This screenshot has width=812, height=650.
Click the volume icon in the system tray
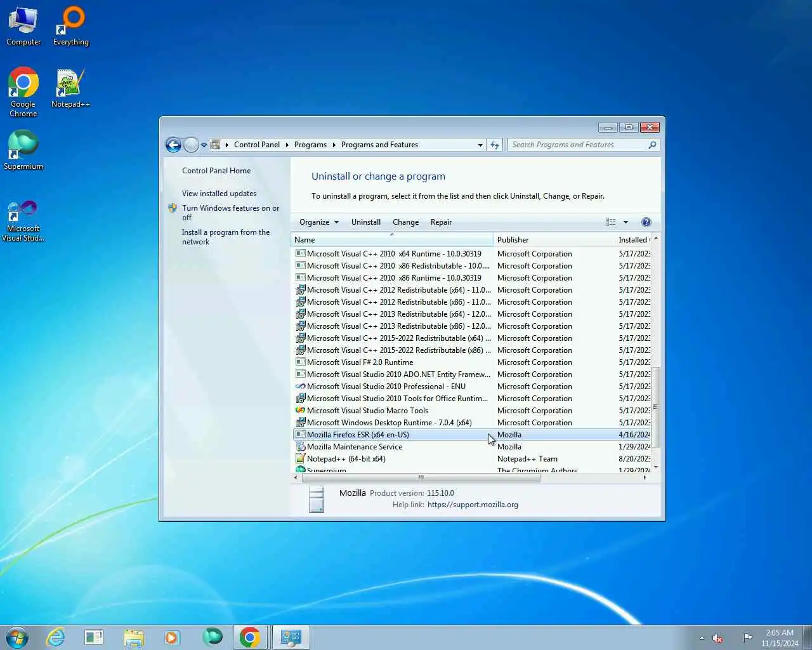coord(717,638)
